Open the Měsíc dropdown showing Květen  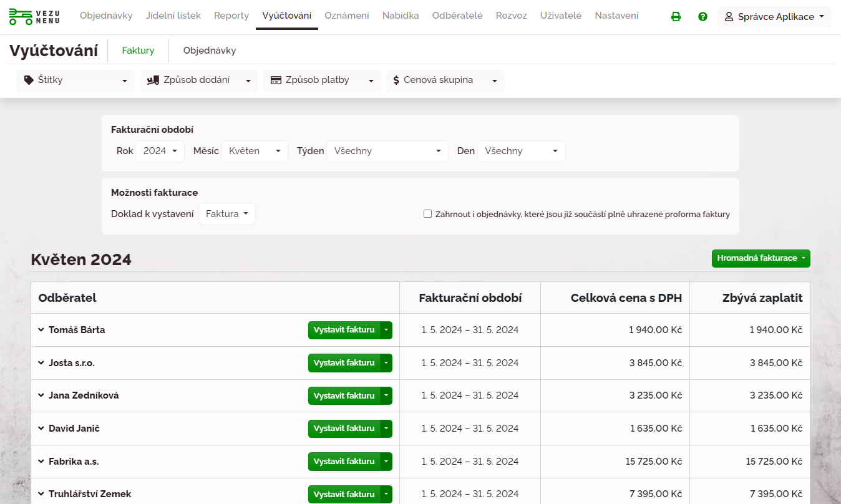click(x=255, y=151)
